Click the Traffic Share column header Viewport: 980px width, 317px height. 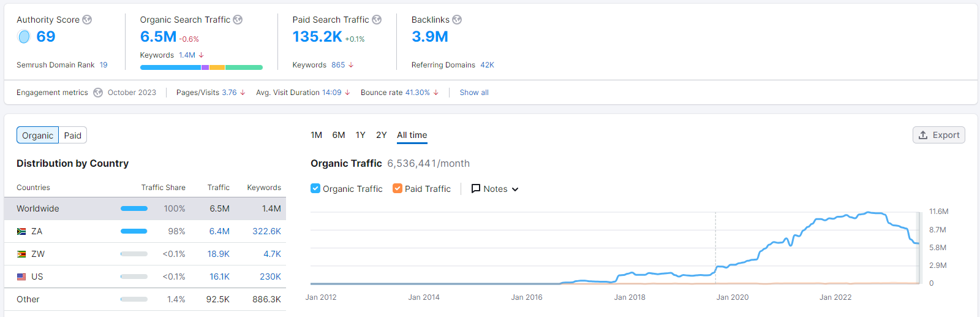[x=163, y=188]
